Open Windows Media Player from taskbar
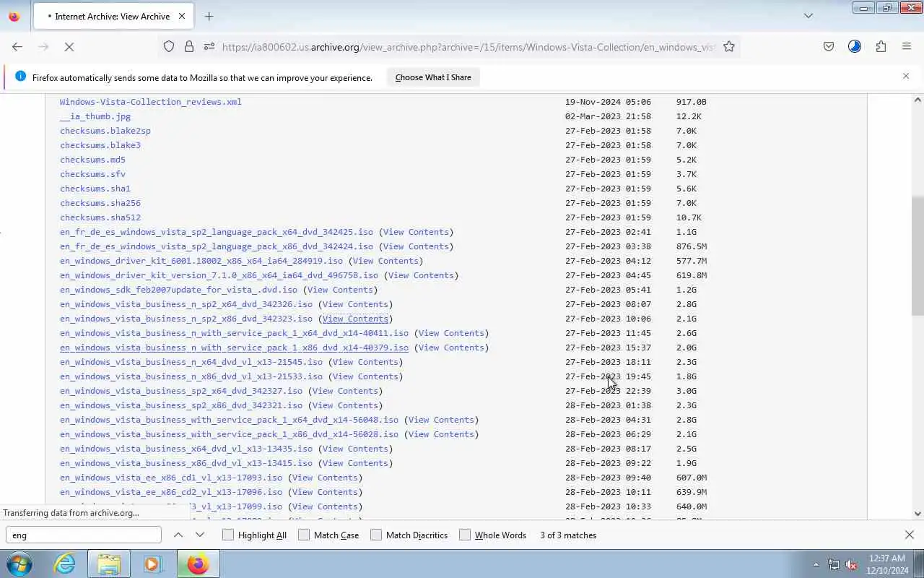Screen dimensions: 924x578 pyautogui.click(x=152, y=564)
